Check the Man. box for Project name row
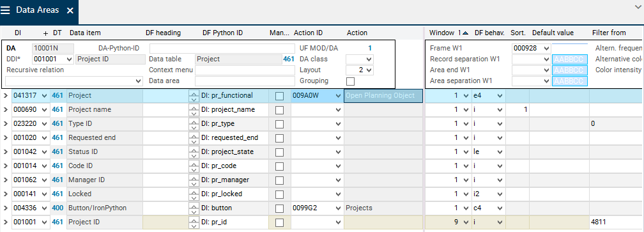This screenshot has width=644, height=232. click(279, 110)
